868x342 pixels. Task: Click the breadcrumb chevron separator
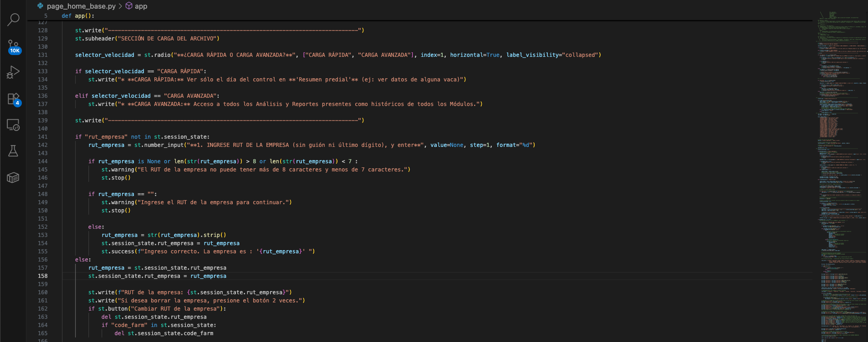(120, 6)
